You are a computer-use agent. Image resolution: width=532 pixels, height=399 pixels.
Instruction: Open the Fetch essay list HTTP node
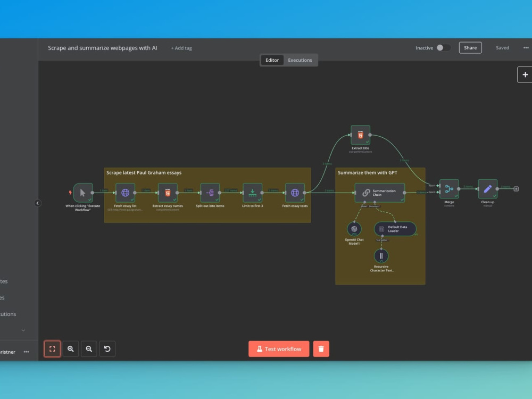125,193
